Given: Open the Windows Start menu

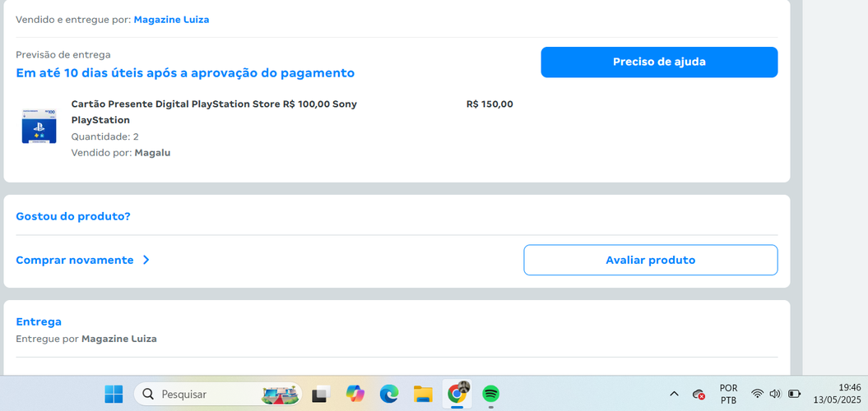Looking at the screenshot, I should [114, 395].
